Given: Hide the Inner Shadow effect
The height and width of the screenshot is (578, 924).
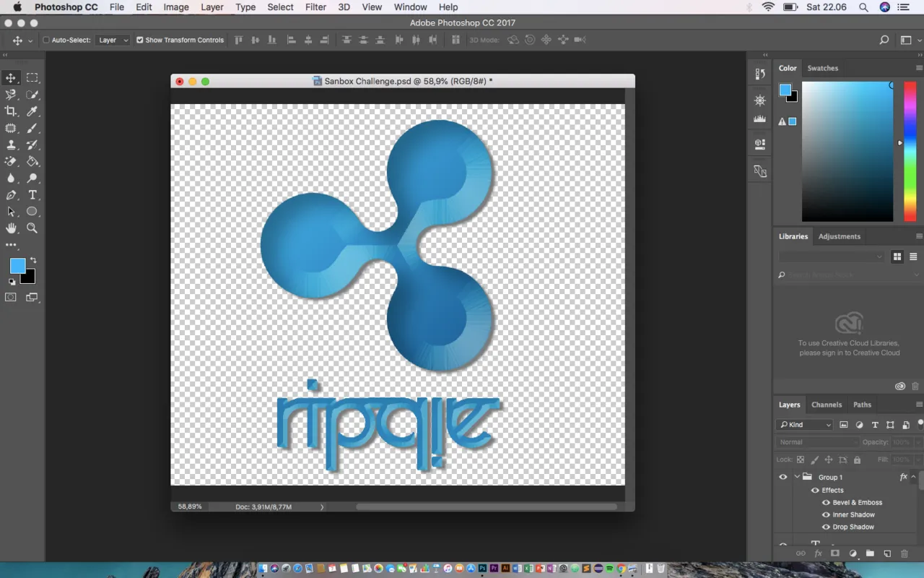Looking at the screenshot, I should pyautogui.click(x=827, y=515).
